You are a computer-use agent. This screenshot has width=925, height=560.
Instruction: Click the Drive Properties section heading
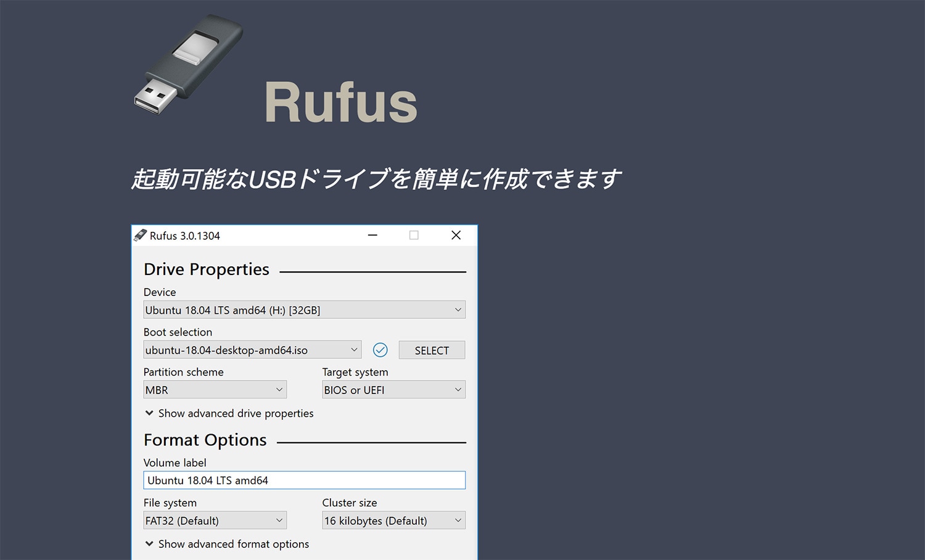click(x=207, y=270)
